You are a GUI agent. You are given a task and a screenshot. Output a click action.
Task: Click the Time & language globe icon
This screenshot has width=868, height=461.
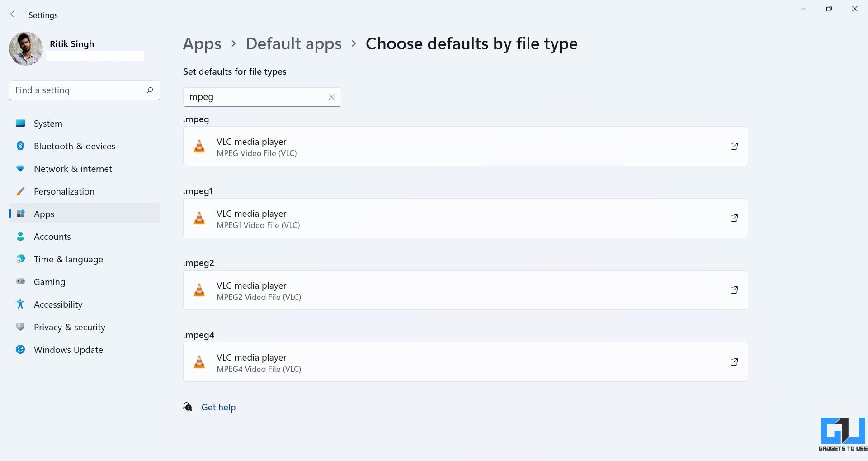tap(20, 259)
